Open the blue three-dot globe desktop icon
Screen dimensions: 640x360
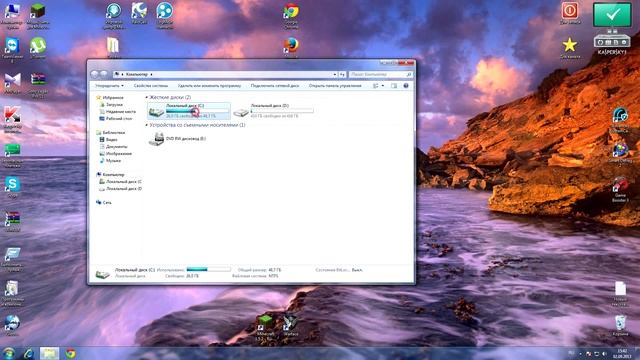164,11
